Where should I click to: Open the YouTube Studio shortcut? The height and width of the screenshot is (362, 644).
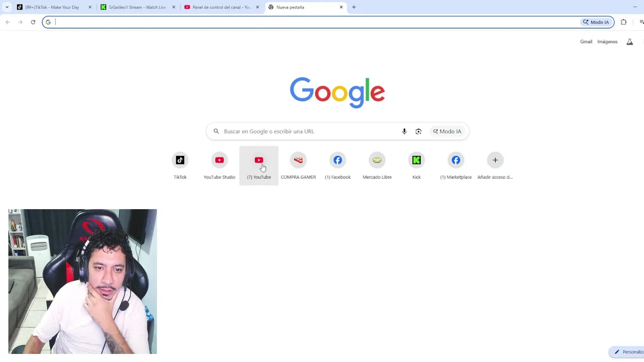(x=219, y=165)
